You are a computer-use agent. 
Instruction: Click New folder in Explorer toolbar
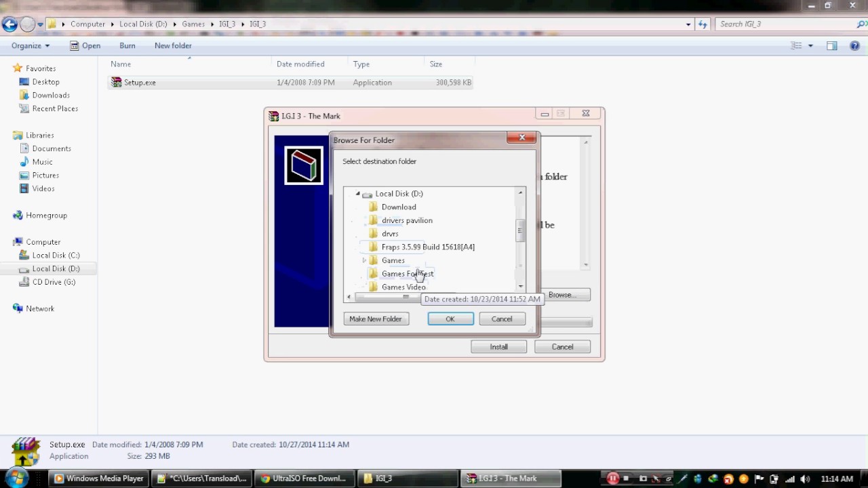[x=173, y=45]
